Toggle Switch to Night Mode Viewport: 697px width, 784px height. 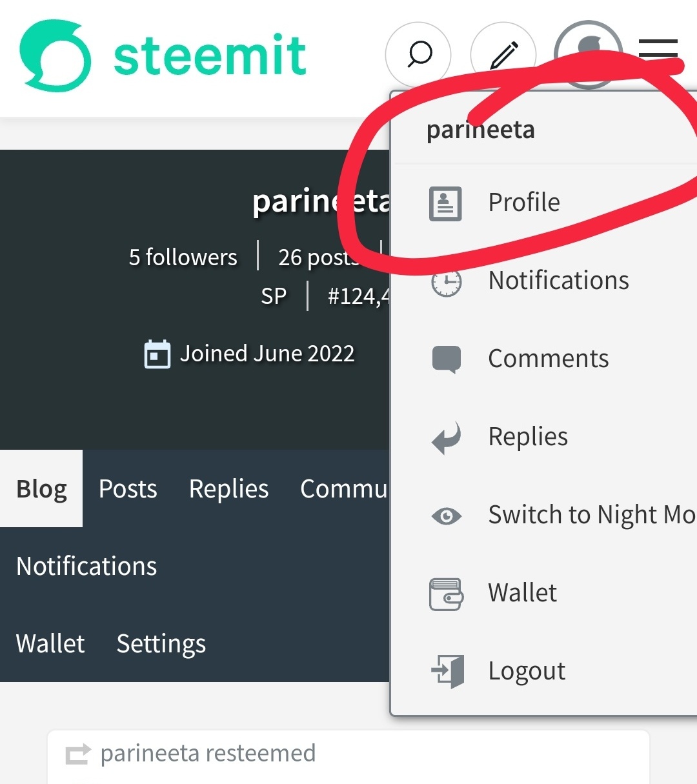(561, 515)
